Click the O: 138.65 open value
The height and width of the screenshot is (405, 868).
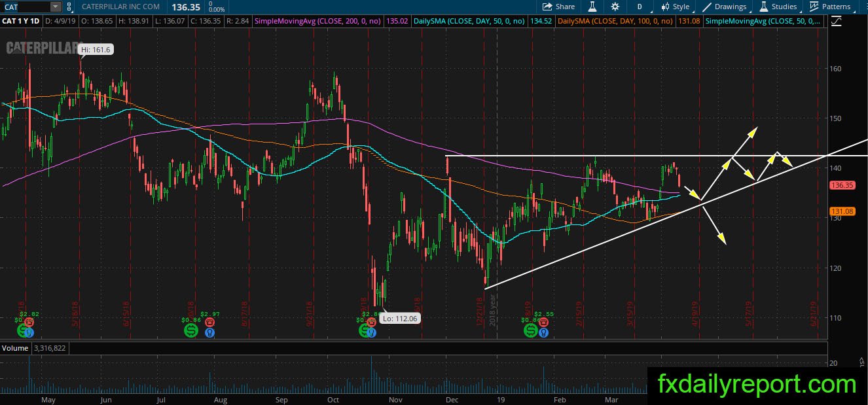pyautogui.click(x=96, y=21)
